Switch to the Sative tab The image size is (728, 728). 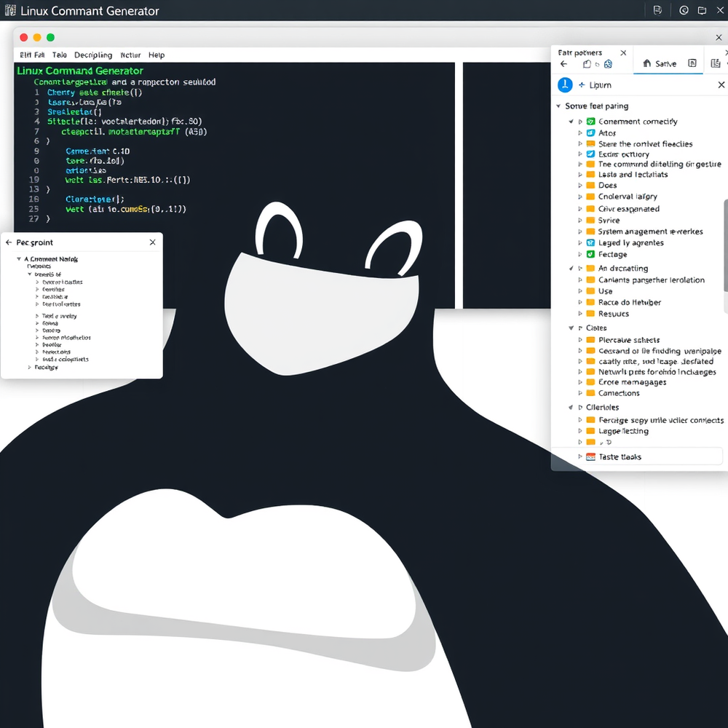(668, 63)
